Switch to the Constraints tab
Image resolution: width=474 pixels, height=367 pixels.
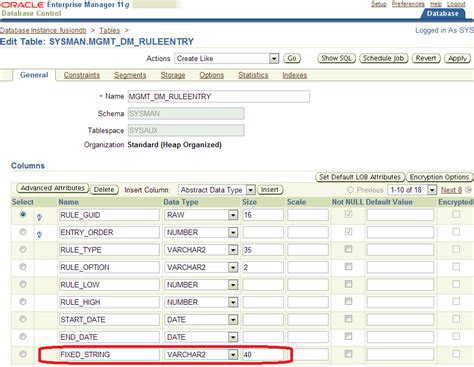tap(82, 75)
